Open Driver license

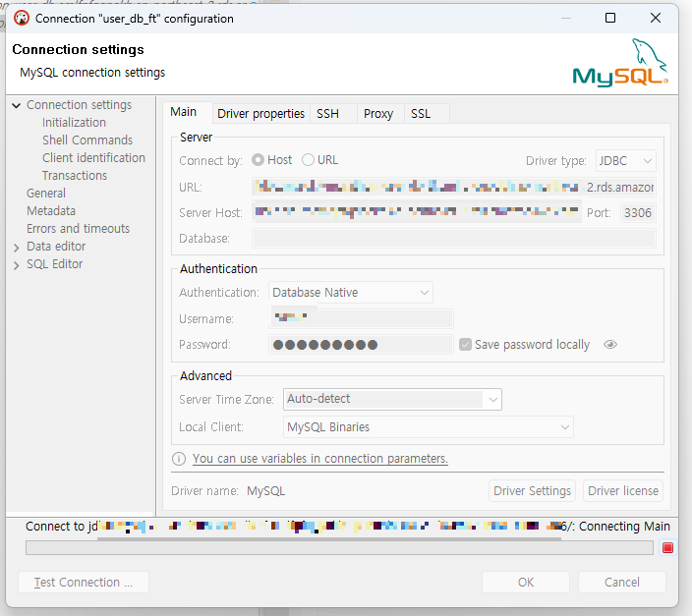coord(623,490)
